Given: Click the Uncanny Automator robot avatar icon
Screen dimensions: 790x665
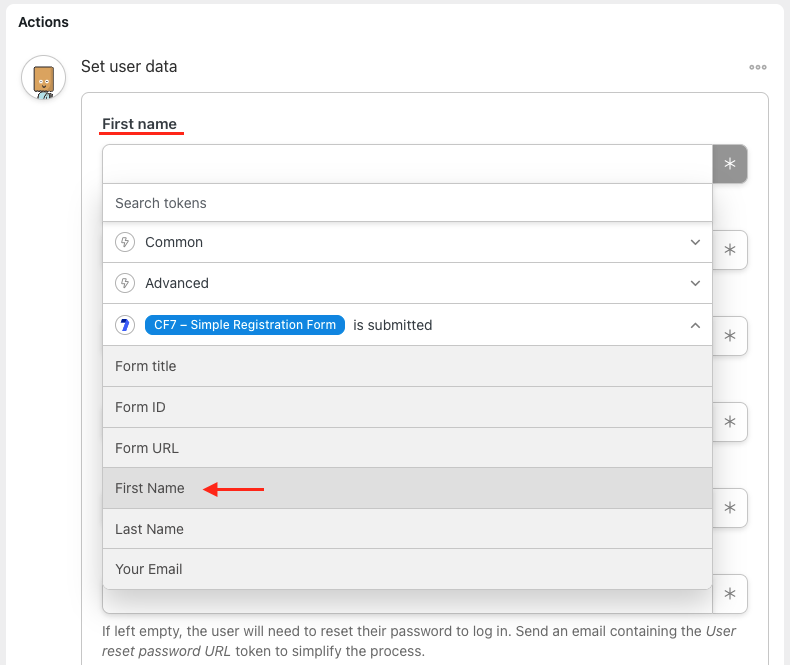Looking at the screenshot, I should [x=43, y=78].
